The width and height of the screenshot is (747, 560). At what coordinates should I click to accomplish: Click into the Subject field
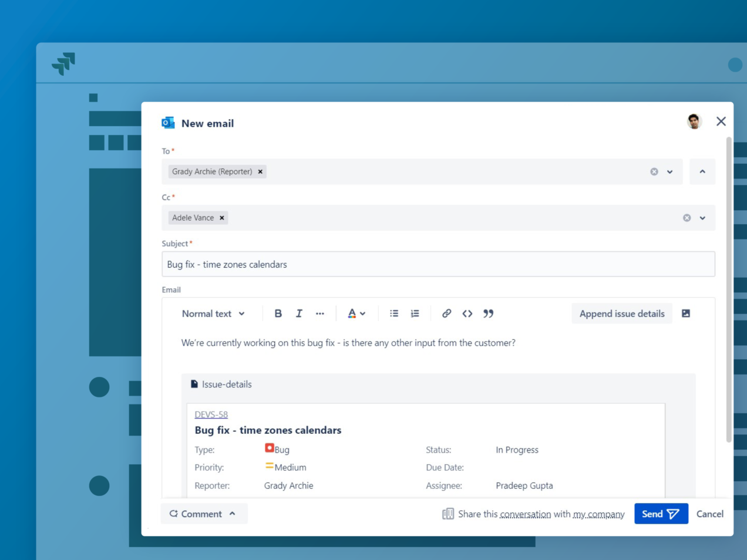pos(439,264)
